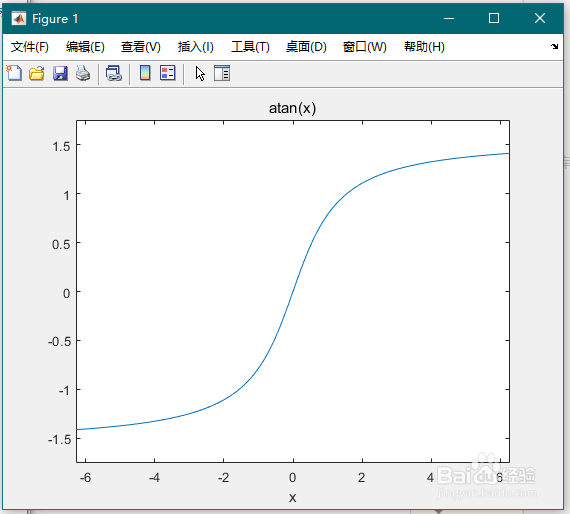Viewport: 570px width, 514px height.
Task: Click the Open File folder icon
Action: click(37, 73)
